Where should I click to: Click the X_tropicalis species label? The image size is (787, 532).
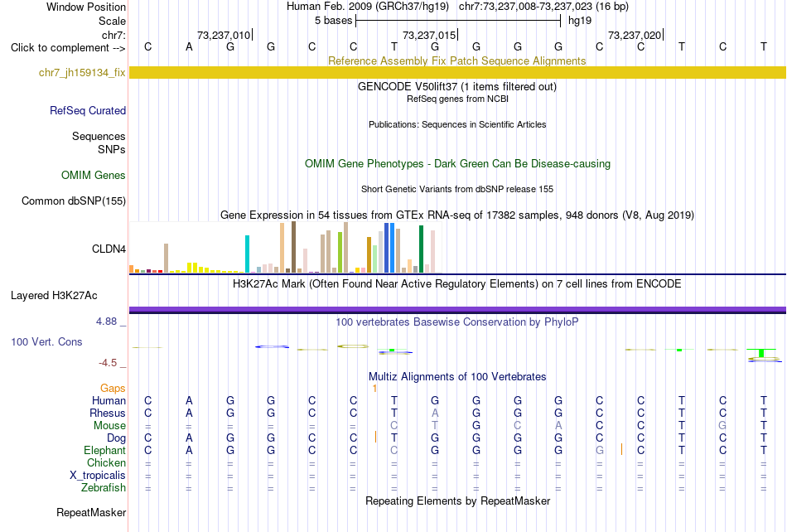pyautogui.click(x=98, y=476)
